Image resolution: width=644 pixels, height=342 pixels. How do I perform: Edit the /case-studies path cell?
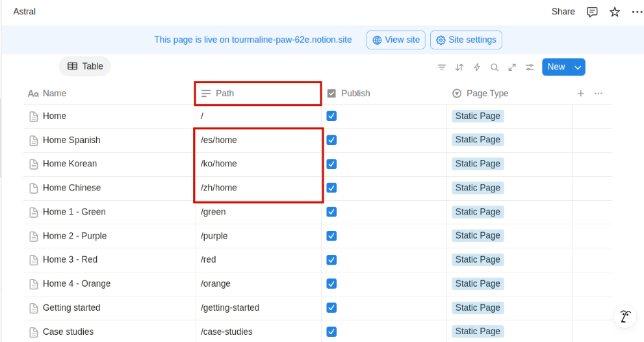pyautogui.click(x=259, y=332)
